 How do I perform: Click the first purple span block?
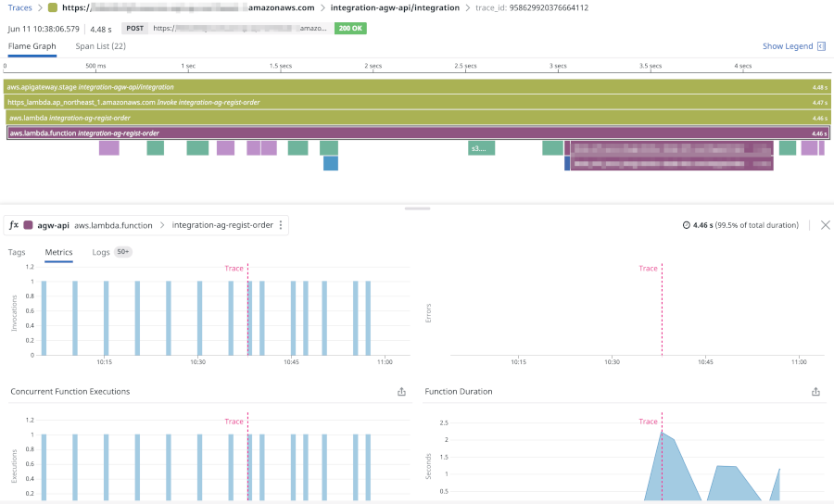click(x=109, y=148)
